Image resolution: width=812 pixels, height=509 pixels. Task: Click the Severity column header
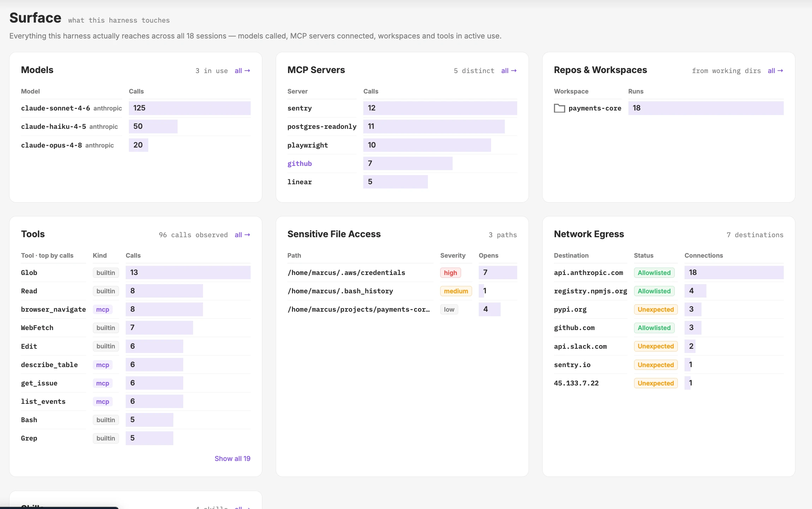click(x=453, y=255)
